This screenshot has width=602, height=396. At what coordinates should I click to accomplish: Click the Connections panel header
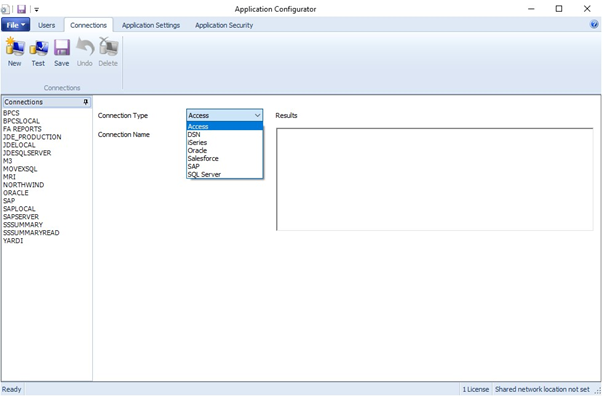(x=46, y=102)
